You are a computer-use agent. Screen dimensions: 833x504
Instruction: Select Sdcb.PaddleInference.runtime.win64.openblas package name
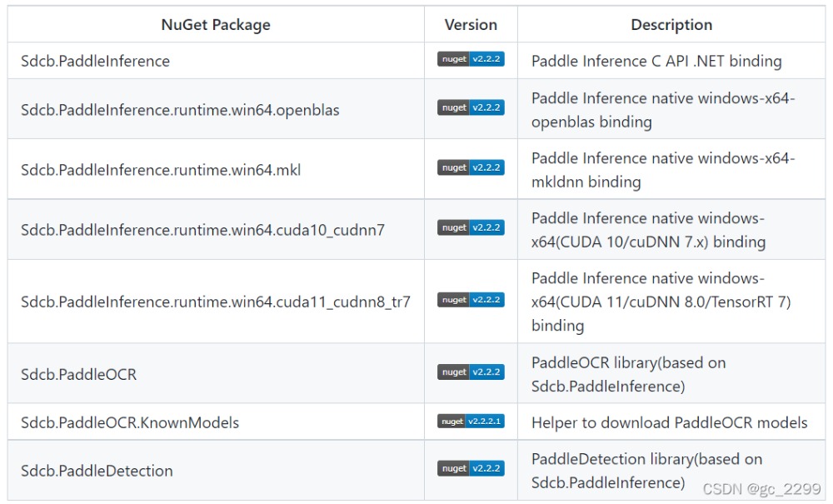pyautogui.click(x=180, y=110)
